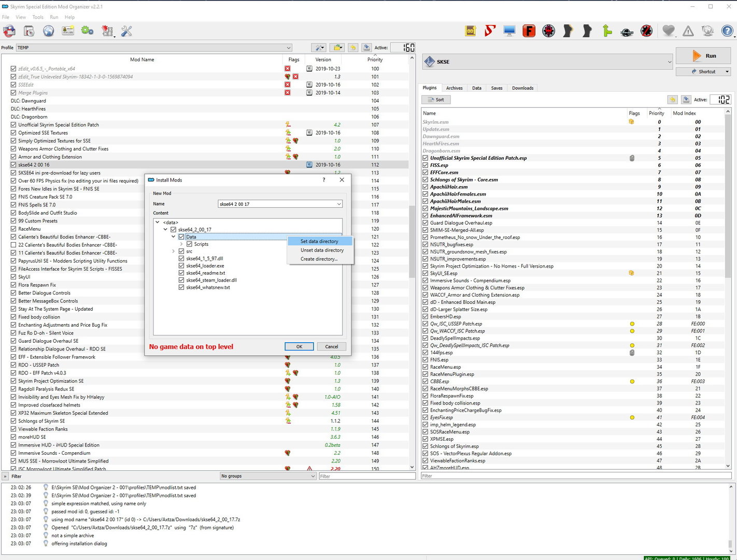The width and height of the screenshot is (737, 560).
Task: Launch the black winged emblem shortcut icon
Action: (x=627, y=31)
